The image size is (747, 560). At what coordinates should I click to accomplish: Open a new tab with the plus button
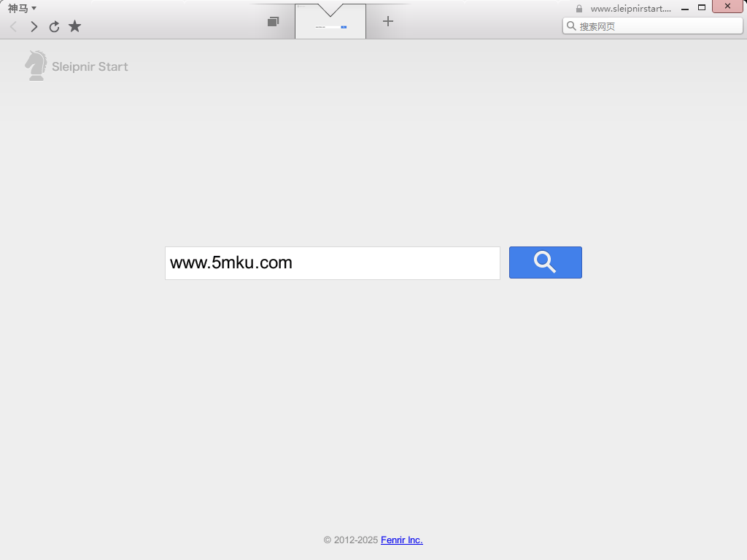[x=388, y=21]
